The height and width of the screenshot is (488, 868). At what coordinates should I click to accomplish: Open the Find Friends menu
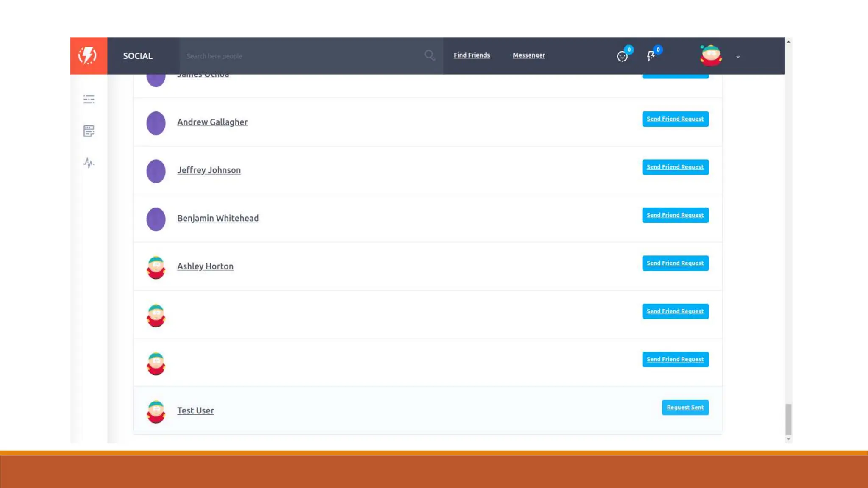click(471, 55)
